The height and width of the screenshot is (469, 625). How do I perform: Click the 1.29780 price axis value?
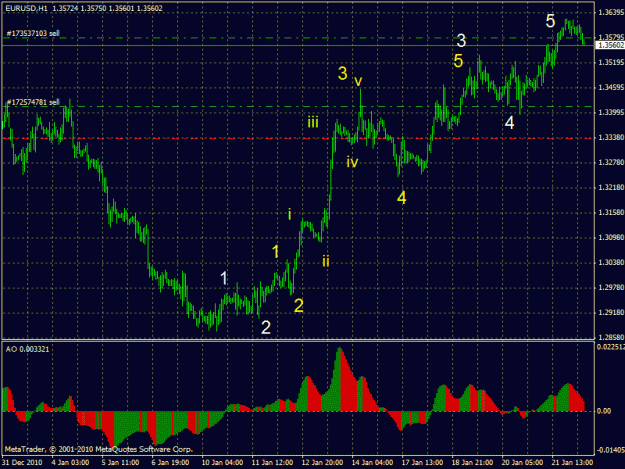tap(611, 287)
